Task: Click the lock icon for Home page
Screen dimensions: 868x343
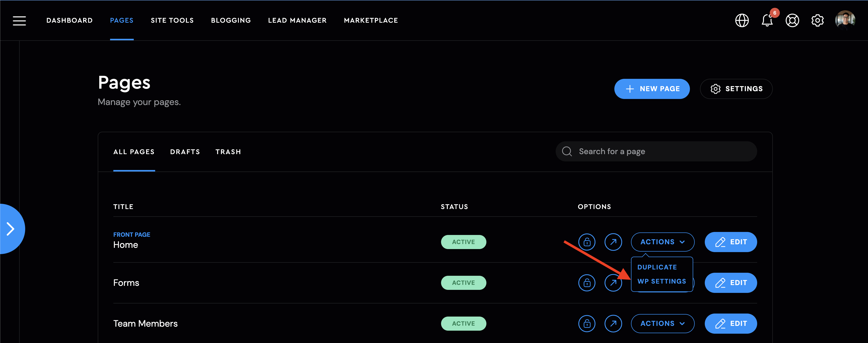Action: pos(587,242)
